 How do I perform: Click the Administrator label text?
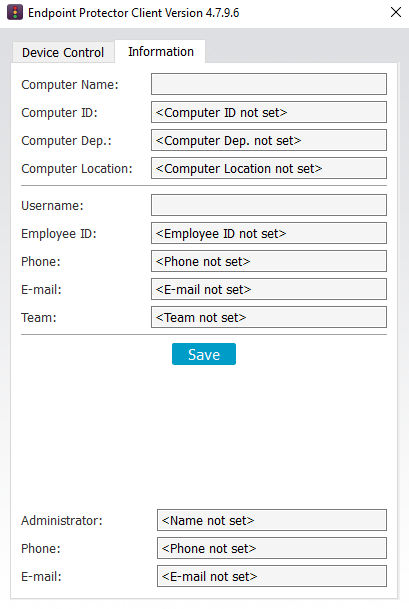[62, 520]
